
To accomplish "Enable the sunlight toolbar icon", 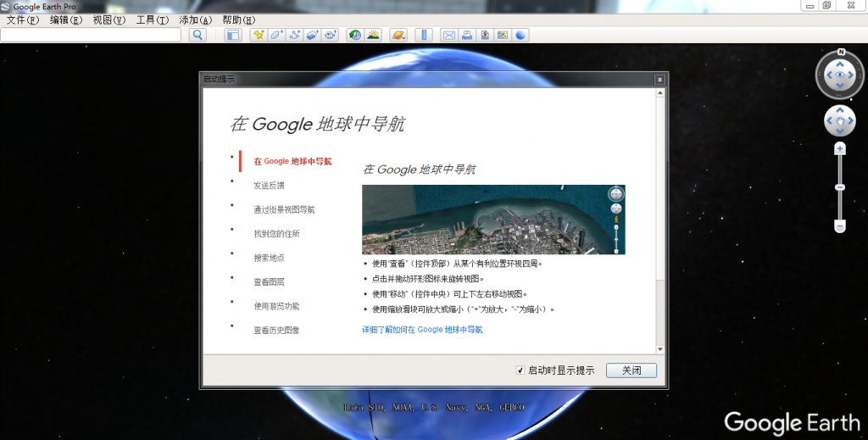I will tap(373, 35).
